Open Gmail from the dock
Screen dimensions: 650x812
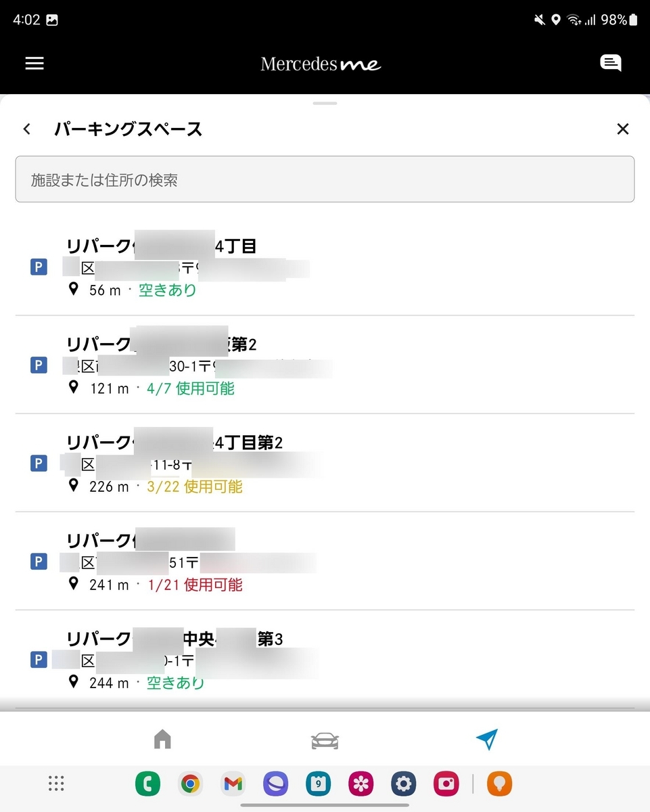click(x=233, y=784)
